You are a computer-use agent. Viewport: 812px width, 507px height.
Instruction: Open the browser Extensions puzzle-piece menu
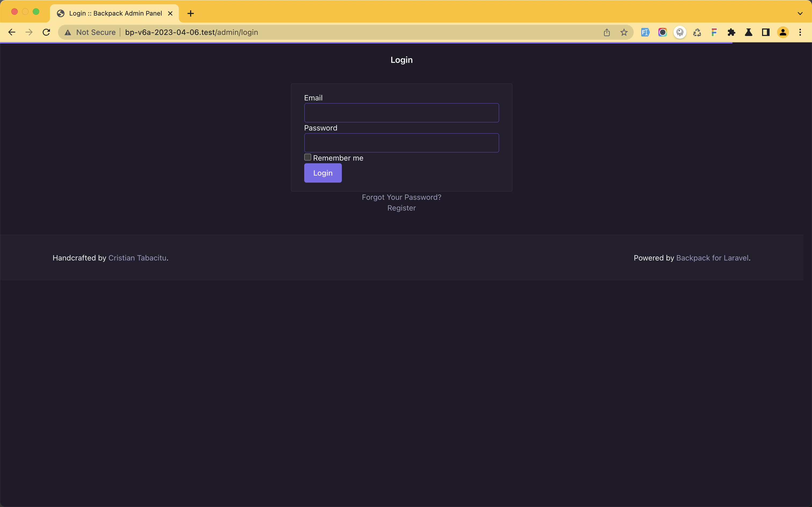(x=731, y=32)
